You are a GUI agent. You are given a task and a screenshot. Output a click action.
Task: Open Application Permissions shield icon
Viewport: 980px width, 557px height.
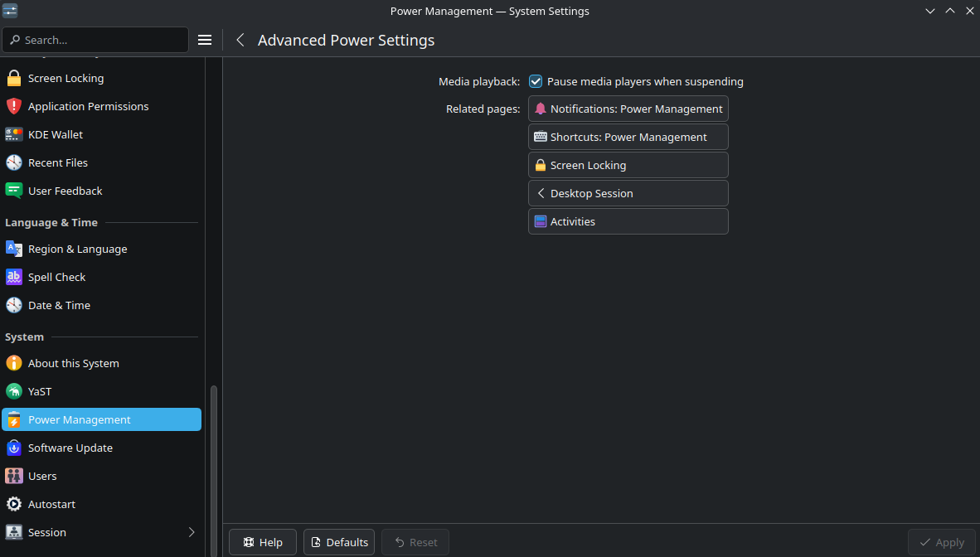tap(13, 107)
